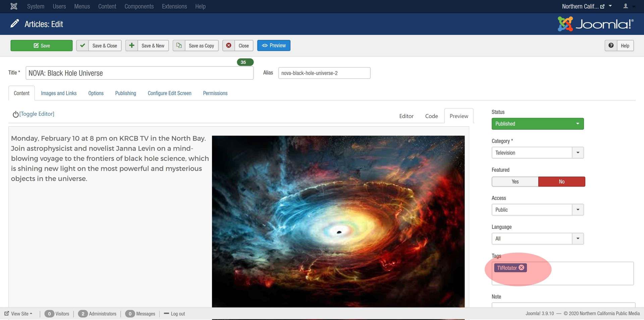644x320 pixels.
Task: Click the Alias input field
Action: (324, 73)
